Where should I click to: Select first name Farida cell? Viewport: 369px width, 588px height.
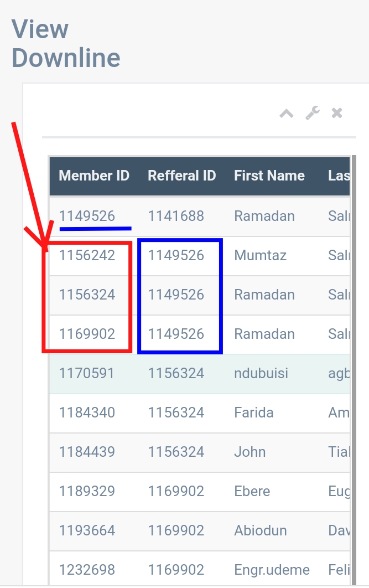click(x=254, y=412)
